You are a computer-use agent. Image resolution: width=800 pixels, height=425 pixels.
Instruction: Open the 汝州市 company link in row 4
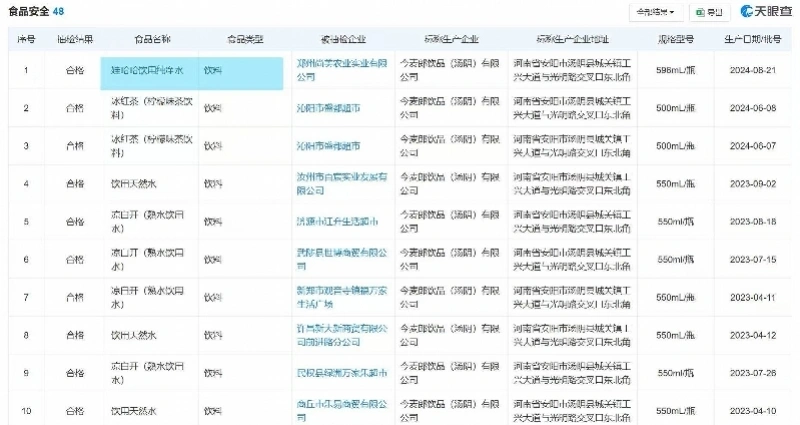pos(342,184)
